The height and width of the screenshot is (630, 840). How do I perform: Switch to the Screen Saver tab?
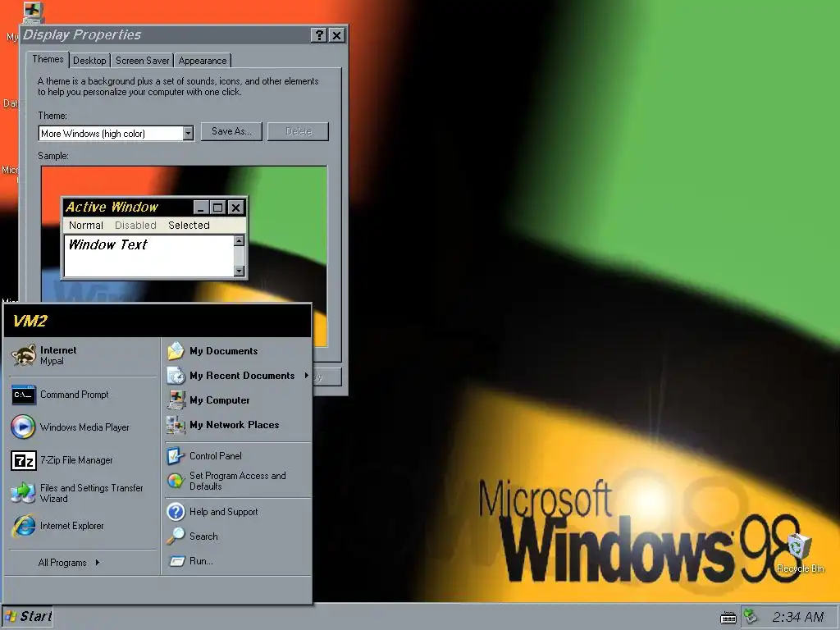[142, 61]
